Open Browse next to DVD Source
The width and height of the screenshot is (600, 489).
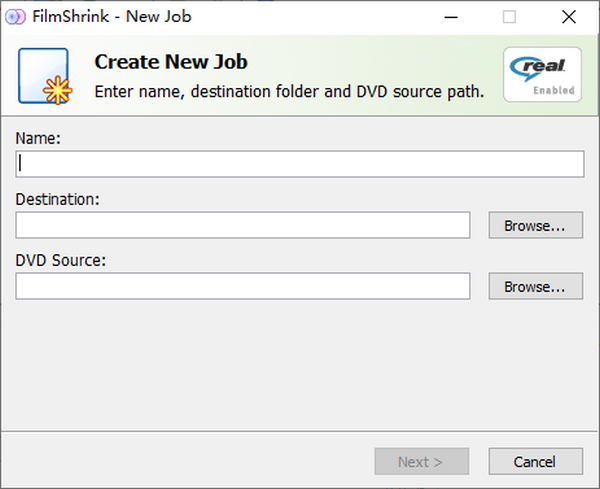[x=535, y=286]
